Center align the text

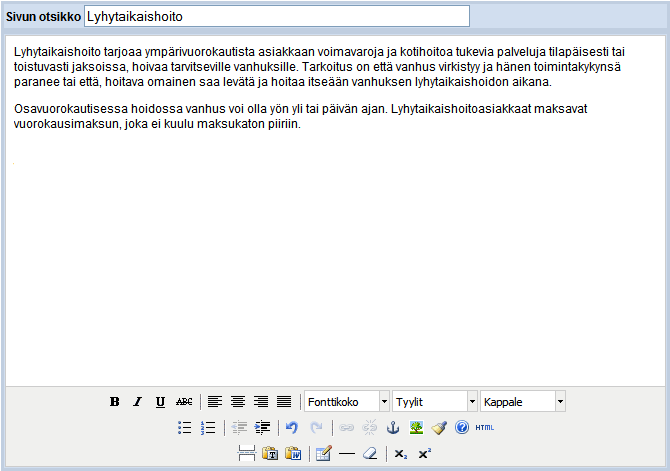coord(238,402)
